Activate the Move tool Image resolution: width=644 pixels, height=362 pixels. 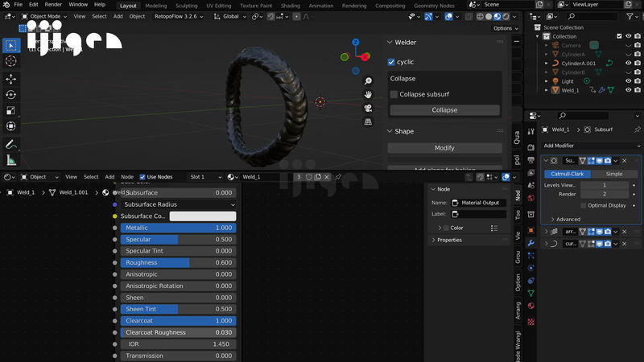click(11, 79)
